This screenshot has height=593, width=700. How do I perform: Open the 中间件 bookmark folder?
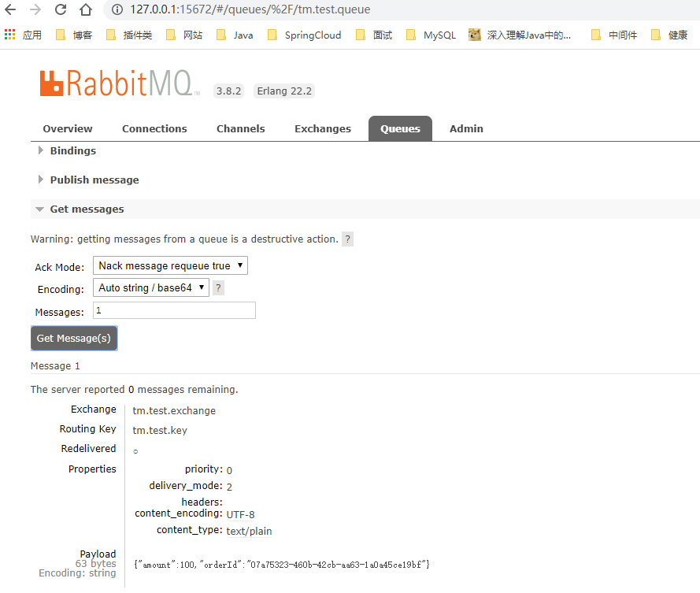coord(614,35)
